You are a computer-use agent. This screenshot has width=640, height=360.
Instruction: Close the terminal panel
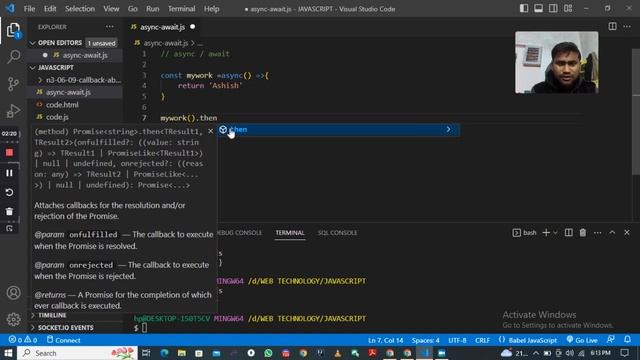point(627,233)
